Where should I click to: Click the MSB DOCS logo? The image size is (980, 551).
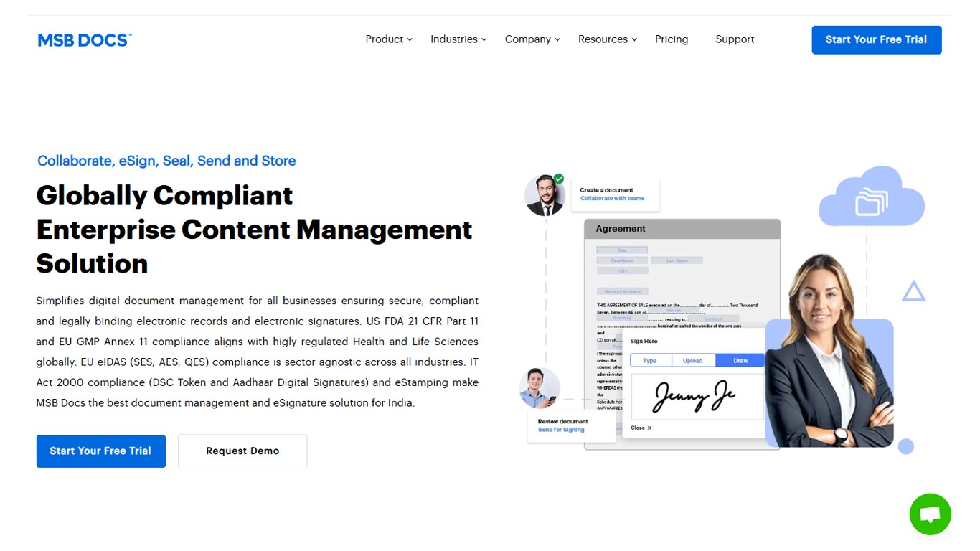click(x=85, y=40)
